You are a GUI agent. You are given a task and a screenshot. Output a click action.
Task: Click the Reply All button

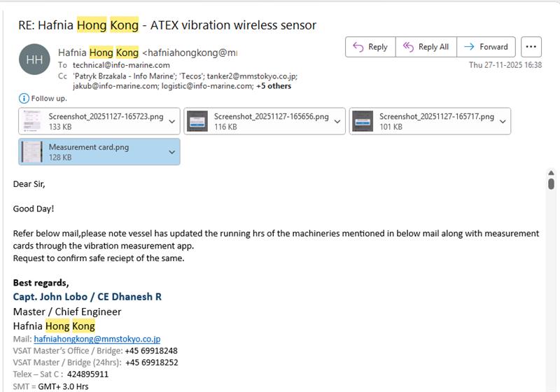point(426,47)
